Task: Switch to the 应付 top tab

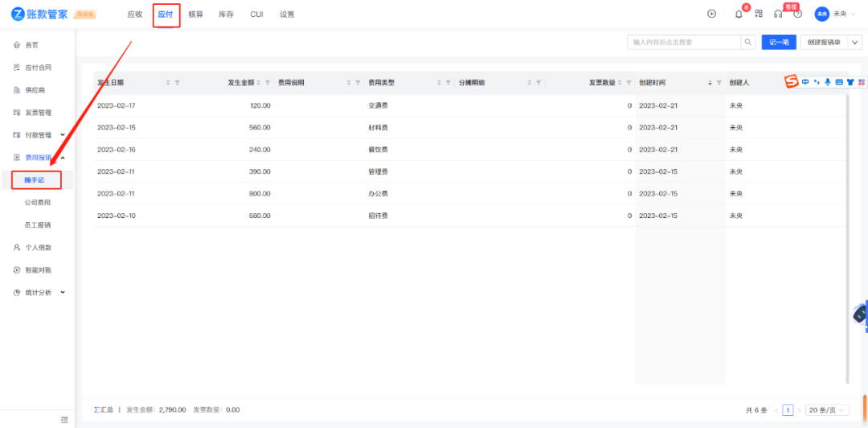Action: click(x=166, y=14)
